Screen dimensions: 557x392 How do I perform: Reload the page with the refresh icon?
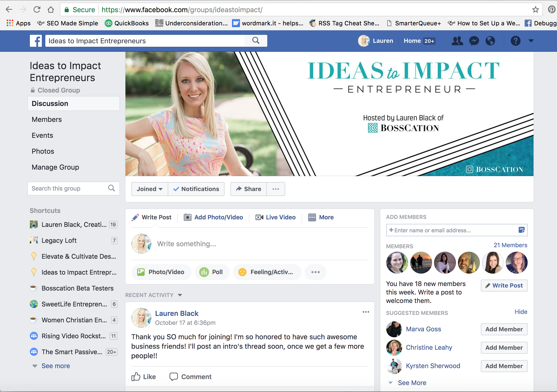[37, 10]
